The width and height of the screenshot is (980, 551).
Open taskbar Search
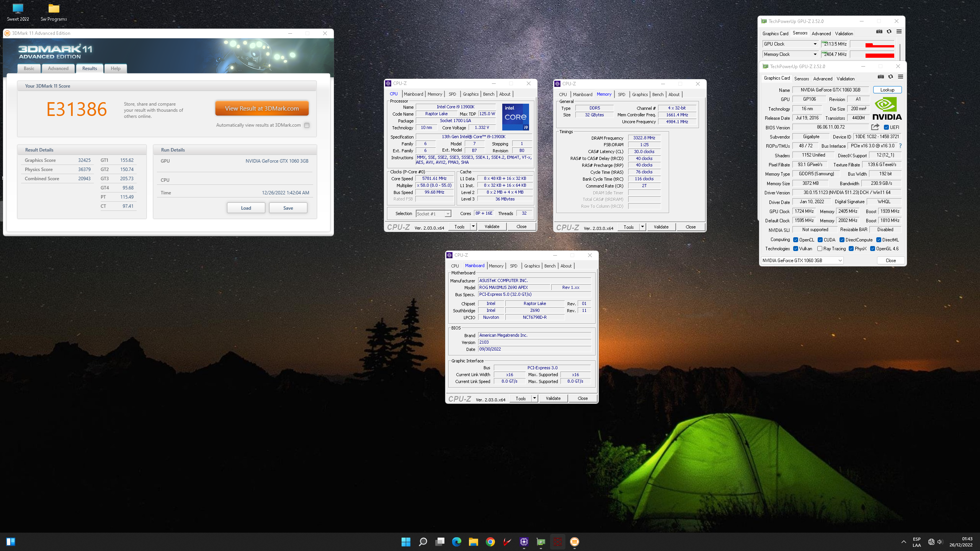pos(423,542)
